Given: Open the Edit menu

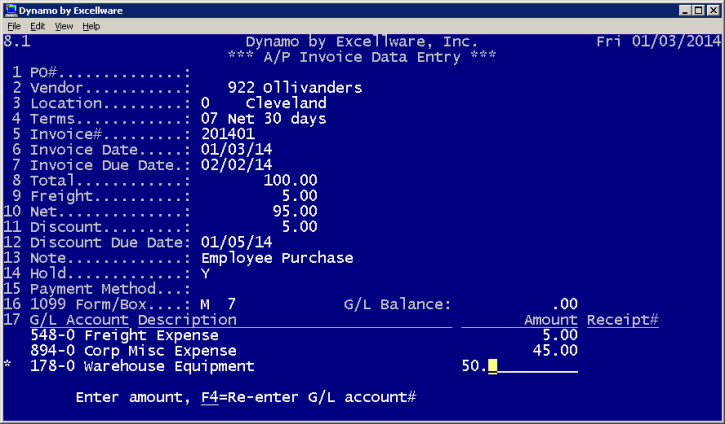Looking at the screenshot, I should pos(37,26).
